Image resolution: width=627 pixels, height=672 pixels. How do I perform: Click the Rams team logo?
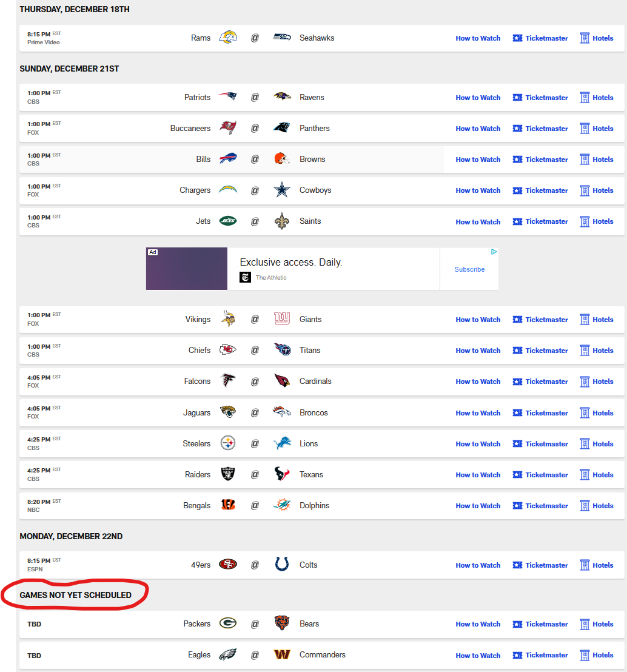[228, 38]
